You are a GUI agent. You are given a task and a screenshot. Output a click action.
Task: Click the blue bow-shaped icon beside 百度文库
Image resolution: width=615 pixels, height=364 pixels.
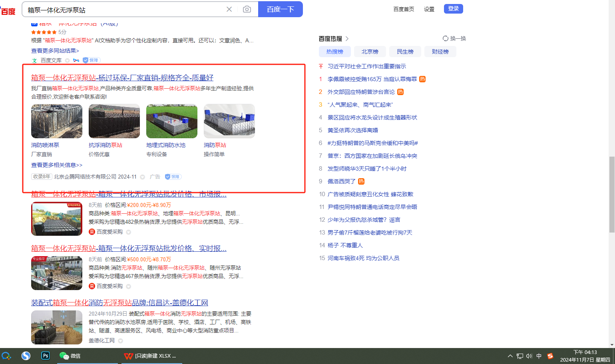tap(76, 60)
